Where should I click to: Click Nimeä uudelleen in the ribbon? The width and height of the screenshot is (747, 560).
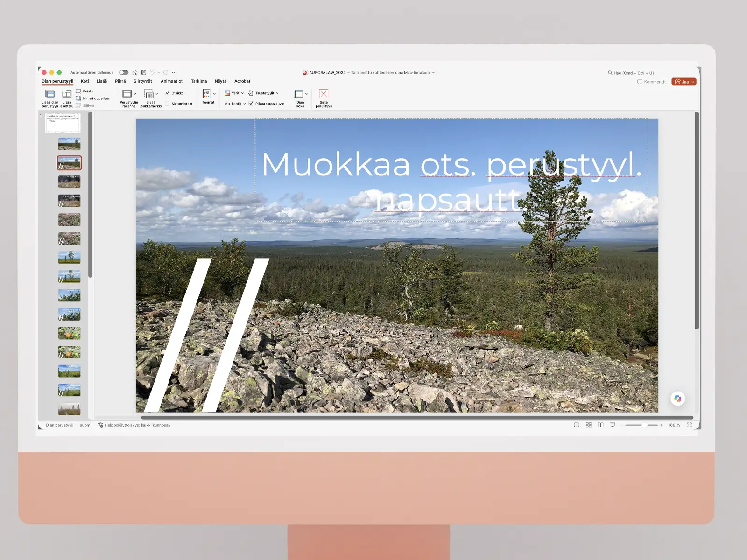pyautogui.click(x=93, y=98)
